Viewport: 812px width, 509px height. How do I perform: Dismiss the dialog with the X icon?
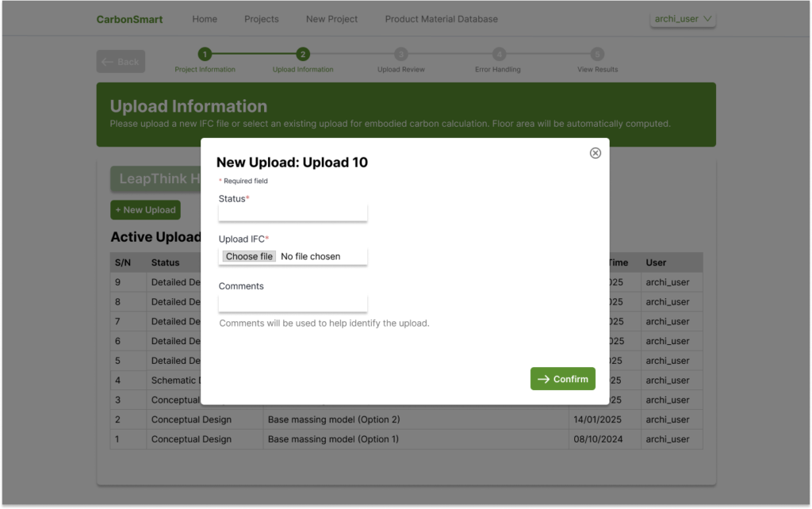595,152
